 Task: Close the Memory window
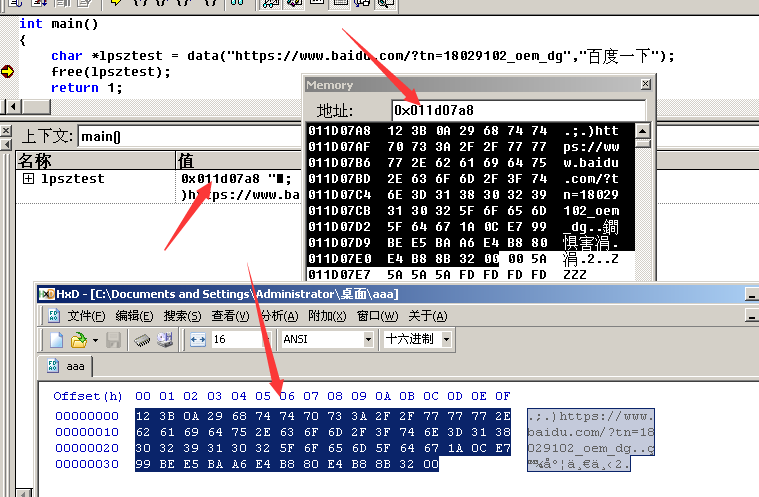646,84
